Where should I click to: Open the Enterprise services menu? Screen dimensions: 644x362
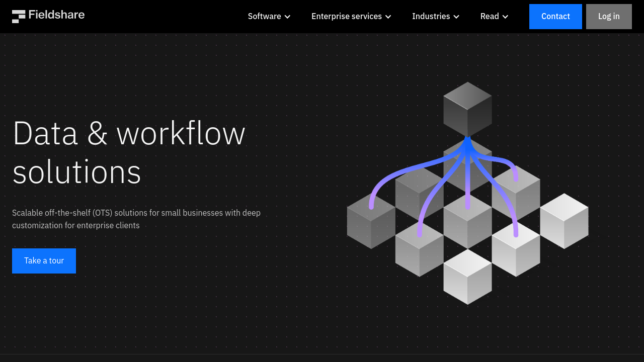[x=351, y=17]
